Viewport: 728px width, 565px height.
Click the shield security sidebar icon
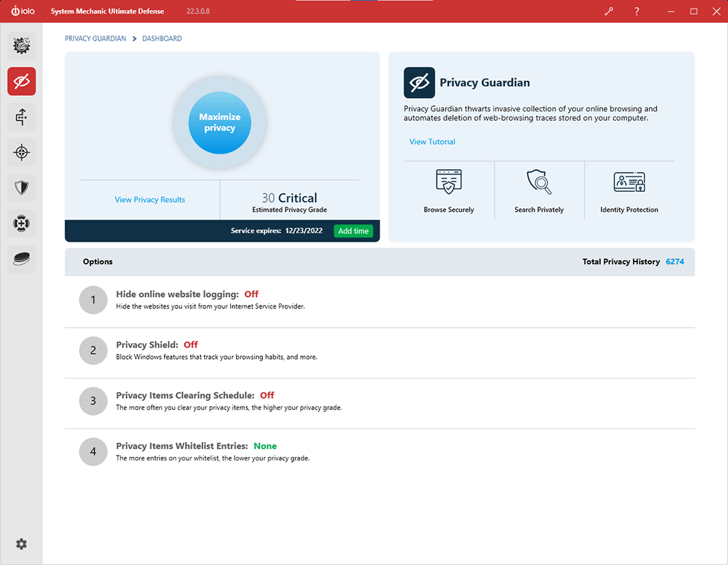[21, 188]
